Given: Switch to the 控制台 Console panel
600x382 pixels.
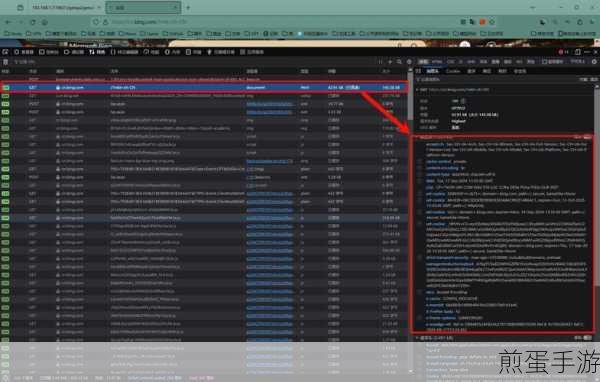Looking at the screenshot, I should coord(49,52).
